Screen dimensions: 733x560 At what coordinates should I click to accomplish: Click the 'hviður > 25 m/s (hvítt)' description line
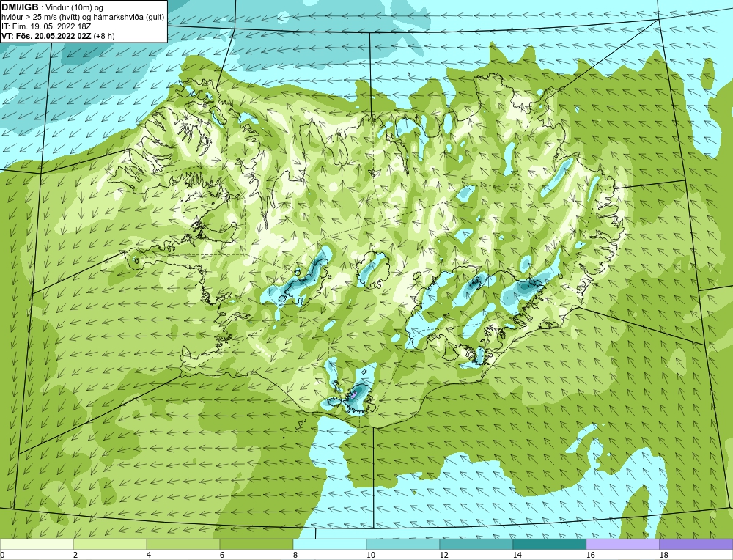pos(83,18)
